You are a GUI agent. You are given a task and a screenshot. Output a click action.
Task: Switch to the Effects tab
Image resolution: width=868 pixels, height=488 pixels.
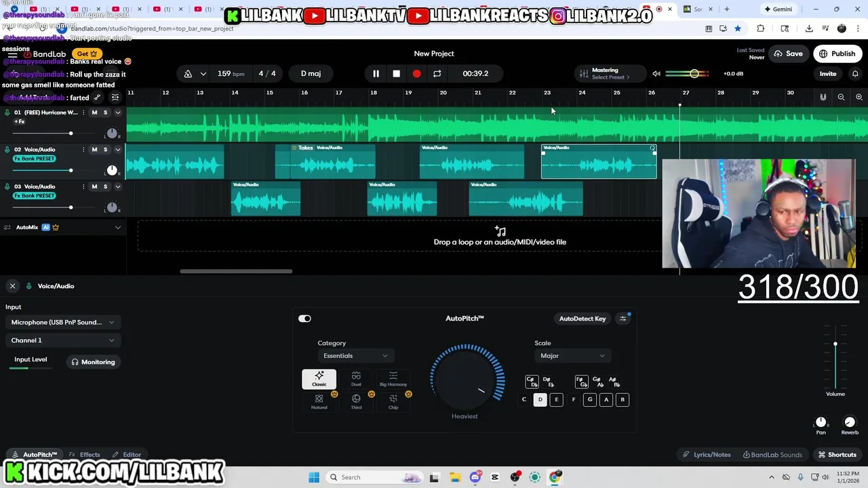point(85,455)
